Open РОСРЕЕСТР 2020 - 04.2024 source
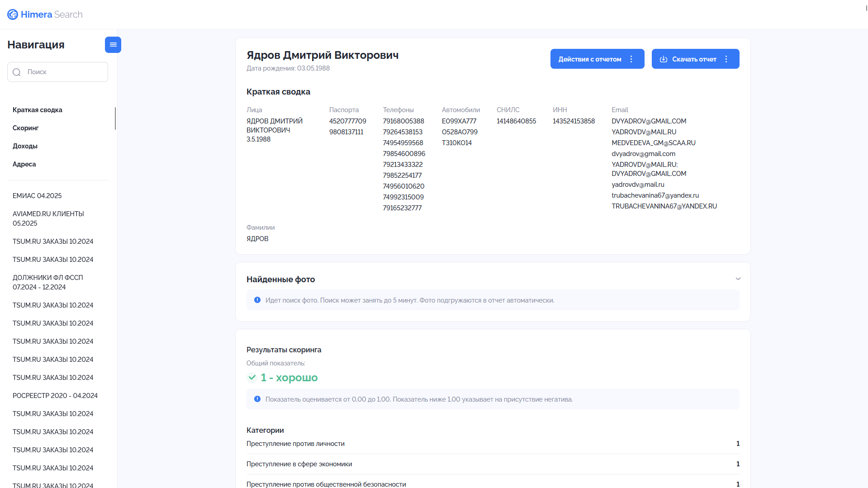 55,396
